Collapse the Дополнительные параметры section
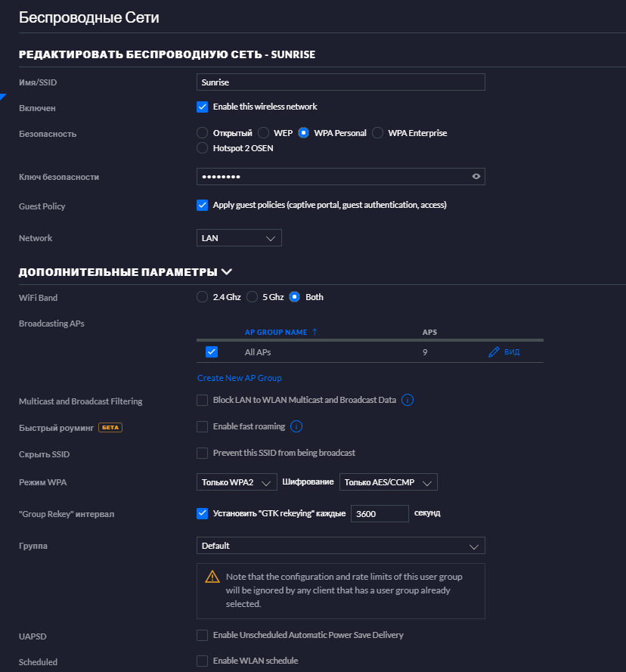This screenshot has height=672, width=626. pyautogui.click(x=227, y=271)
